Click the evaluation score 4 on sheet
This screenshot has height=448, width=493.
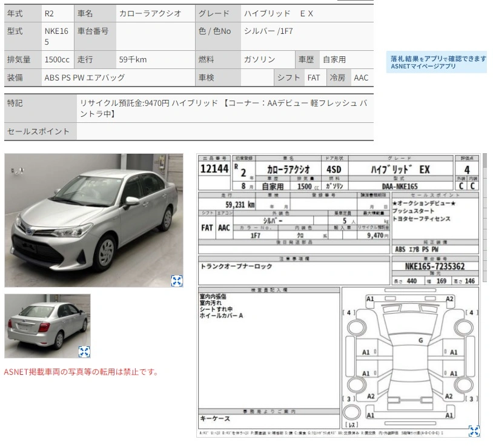coord(467,170)
